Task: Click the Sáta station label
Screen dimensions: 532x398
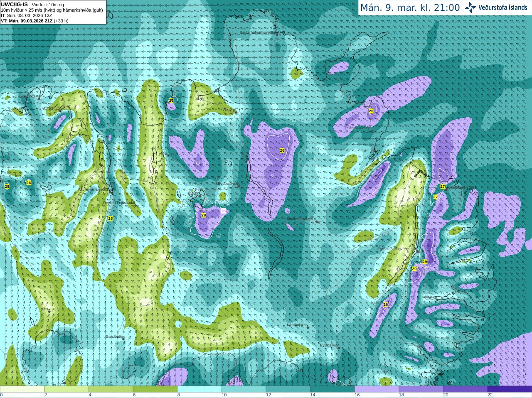Action: point(44,309)
